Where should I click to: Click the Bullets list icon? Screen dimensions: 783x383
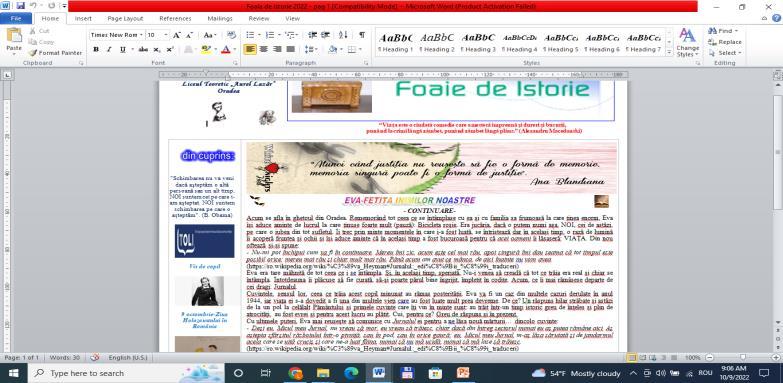pyautogui.click(x=250, y=35)
